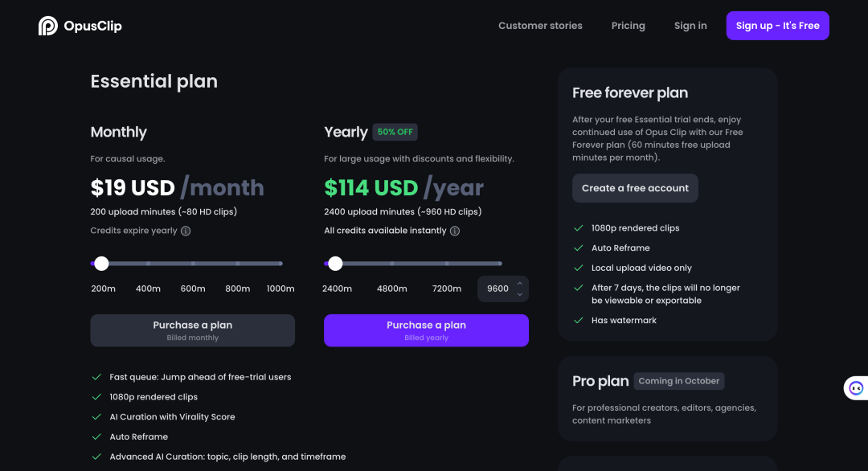868x471 pixels.
Task: Click the Sign in link
Action: coord(690,26)
